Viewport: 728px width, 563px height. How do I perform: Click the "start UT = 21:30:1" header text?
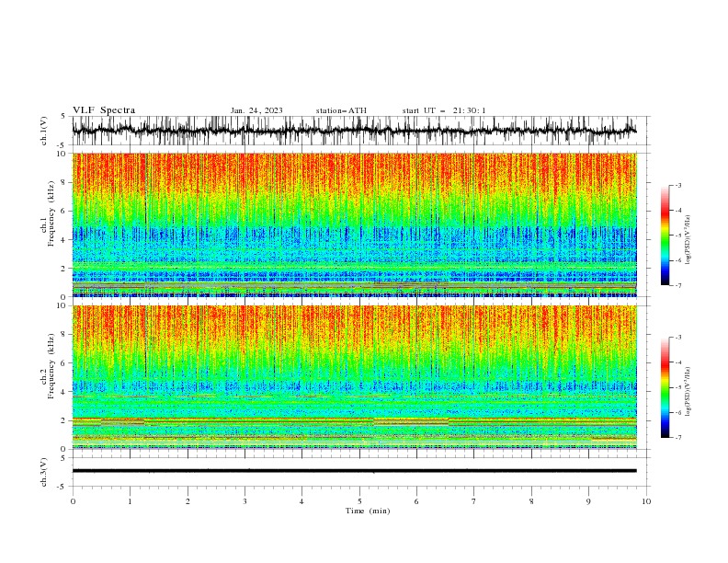(444, 110)
